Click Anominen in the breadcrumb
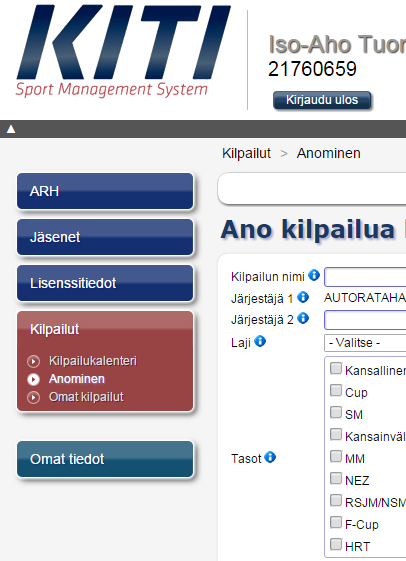This screenshot has width=406, height=561. tap(328, 153)
